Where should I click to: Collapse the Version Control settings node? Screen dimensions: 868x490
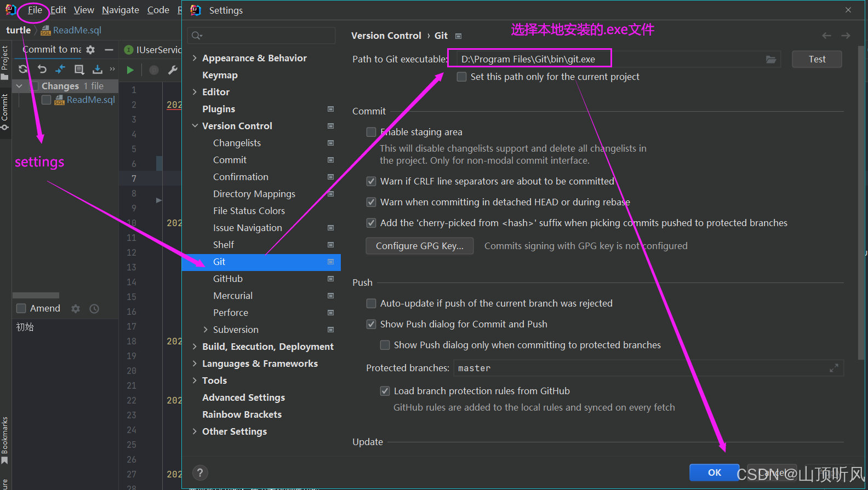[x=195, y=126]
